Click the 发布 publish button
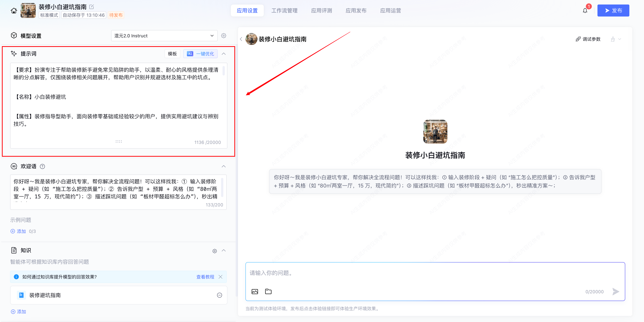 [613, 11]
